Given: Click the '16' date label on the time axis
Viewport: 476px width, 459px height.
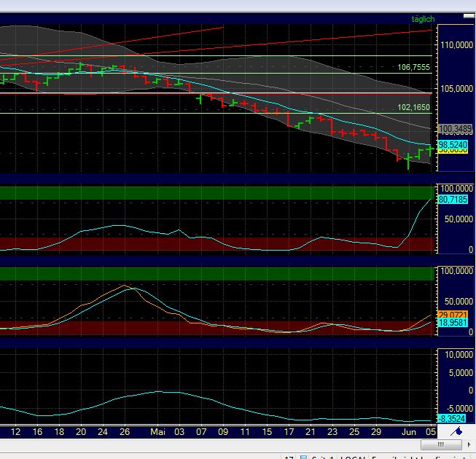Looking at the screenshot, I should click(37, 431).
